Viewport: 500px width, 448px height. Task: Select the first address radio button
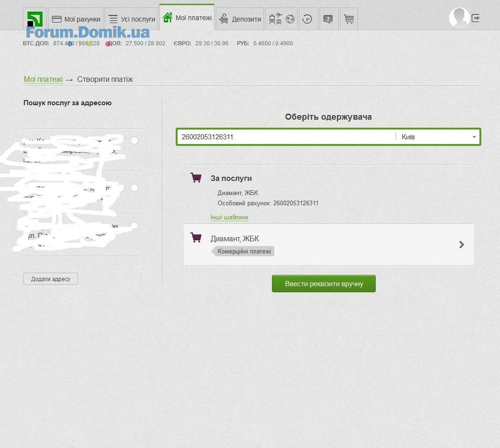[x=134, y=140]
